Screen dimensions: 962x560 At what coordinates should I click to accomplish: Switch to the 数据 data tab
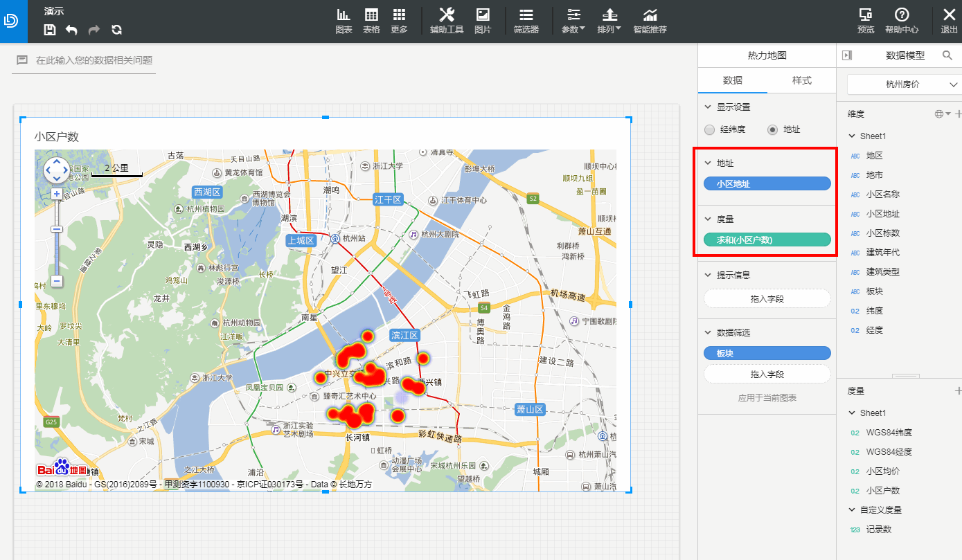[733, 80]
